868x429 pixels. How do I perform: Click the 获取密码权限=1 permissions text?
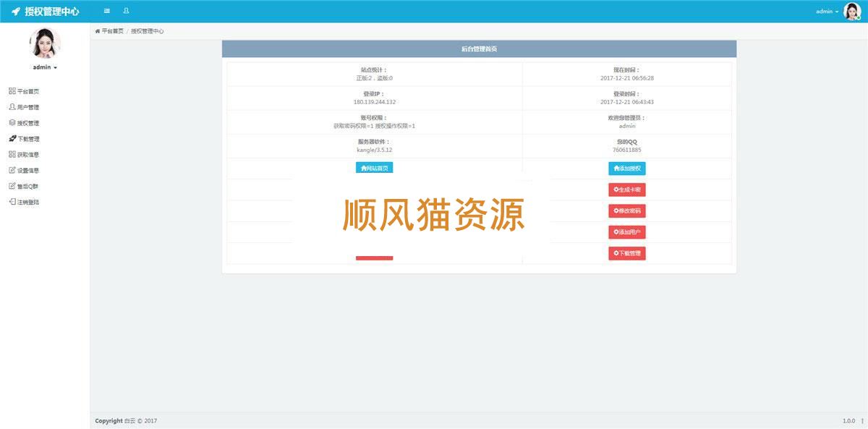(353, 126)
